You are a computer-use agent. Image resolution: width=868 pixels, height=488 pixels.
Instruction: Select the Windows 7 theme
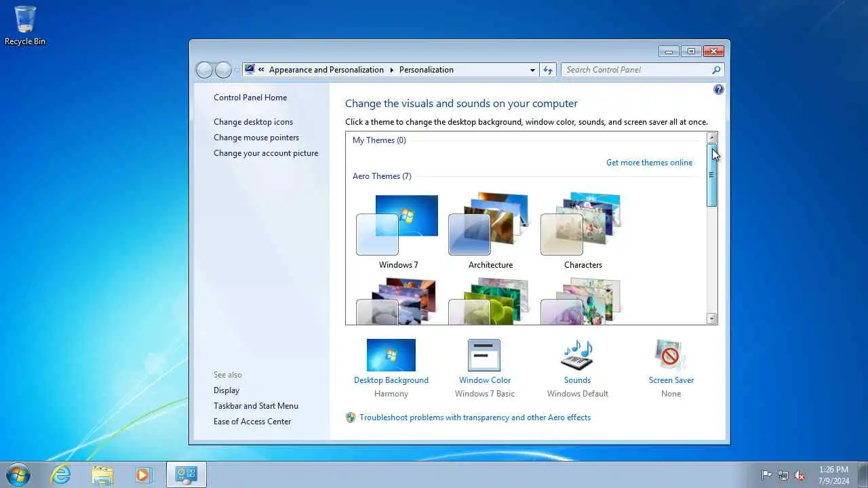point(398,232)
